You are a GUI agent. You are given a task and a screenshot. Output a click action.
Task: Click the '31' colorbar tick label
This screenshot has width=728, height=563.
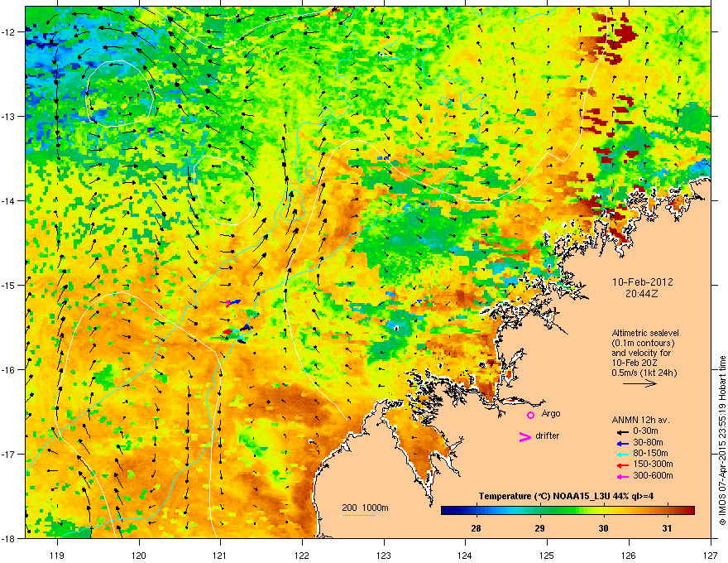pyautogui.click(x=667, y=528)
